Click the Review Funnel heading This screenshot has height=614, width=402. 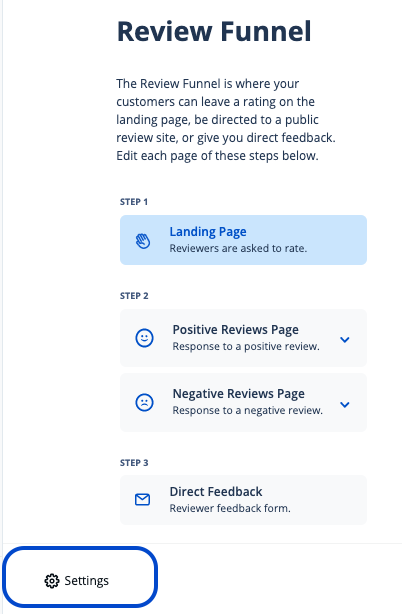click(214, 31)
